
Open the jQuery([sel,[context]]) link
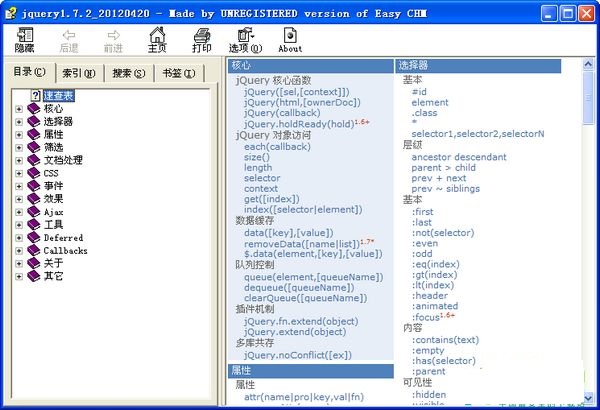[297, 92]
